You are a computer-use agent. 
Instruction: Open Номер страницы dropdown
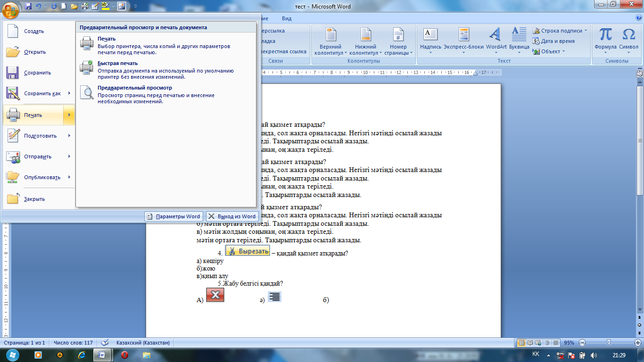pyautogui.click(x=398, y=41)
